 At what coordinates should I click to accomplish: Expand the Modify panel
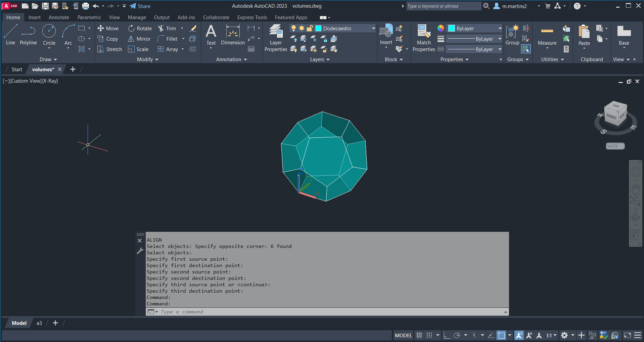(147, 59)
